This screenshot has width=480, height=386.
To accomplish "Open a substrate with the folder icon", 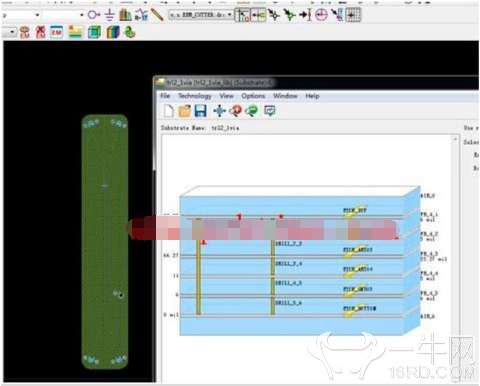I will pyautogui.click(x=184, y=111).
